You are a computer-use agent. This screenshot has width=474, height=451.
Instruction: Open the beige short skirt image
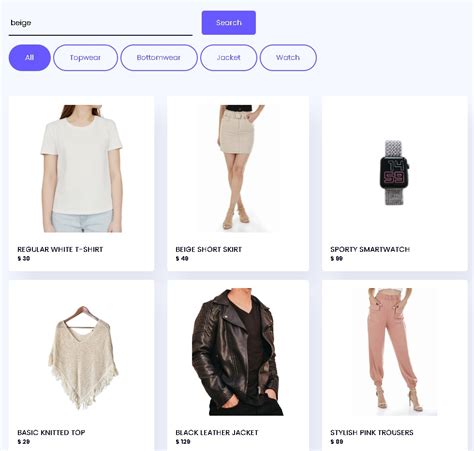pyautogui.click(x=238, y=168)
